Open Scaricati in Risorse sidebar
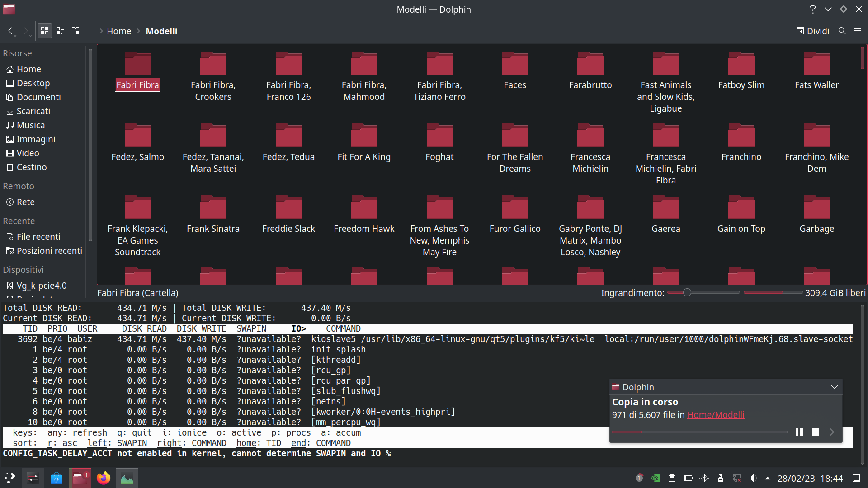The height and width of the screenshot is (488, 868). pos(33,111)
